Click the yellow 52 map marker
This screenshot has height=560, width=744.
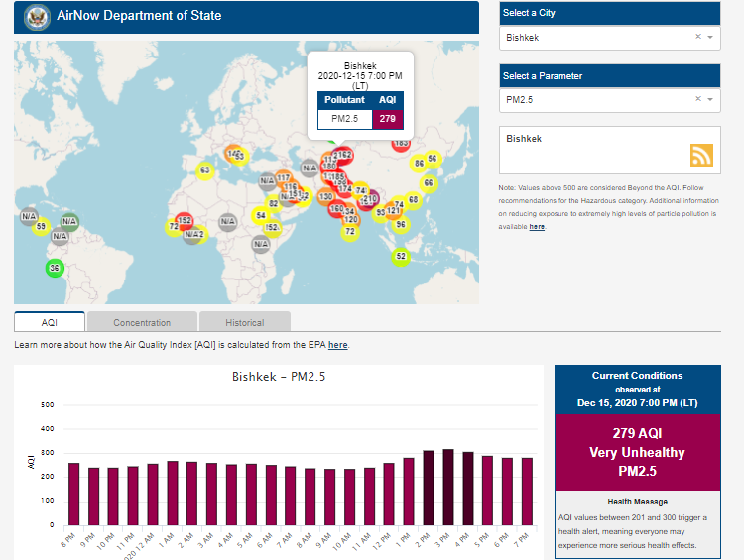point(400,257)
